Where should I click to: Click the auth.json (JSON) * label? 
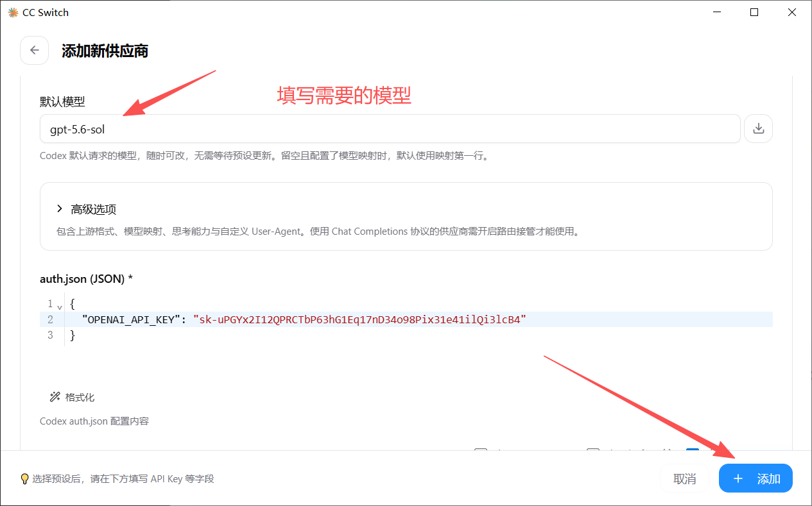(x=87, y=279)
